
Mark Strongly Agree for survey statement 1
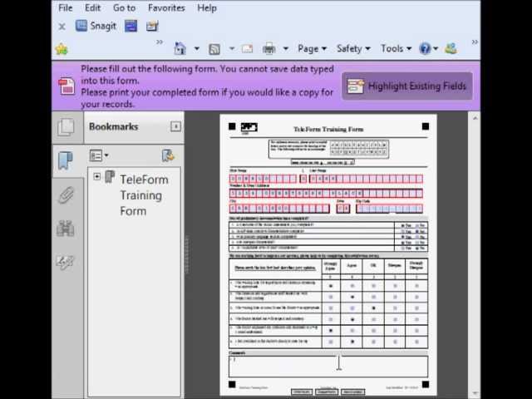click(x=331, y=286)
